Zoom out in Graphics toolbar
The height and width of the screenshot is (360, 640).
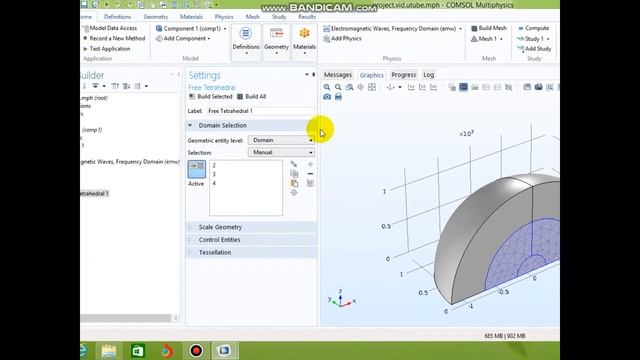[x=338, y=87]
